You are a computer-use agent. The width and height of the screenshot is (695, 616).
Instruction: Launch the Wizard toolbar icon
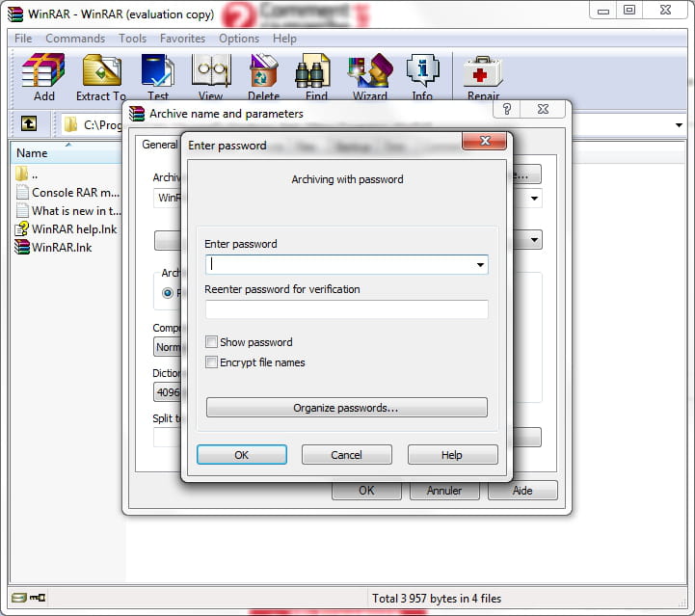[x=370, y=70]
